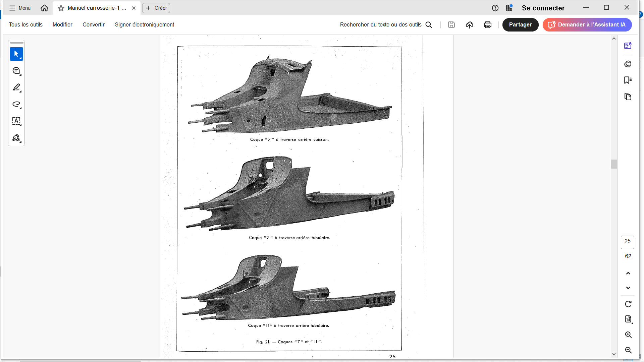The height and width of the screenshot is (362, 644).
Task: Pick the freehand draw loop tool
Action: 16,104
